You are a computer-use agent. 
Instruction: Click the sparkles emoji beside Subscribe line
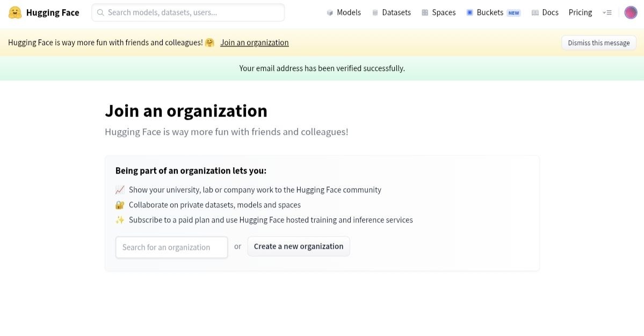coord(120,220)
